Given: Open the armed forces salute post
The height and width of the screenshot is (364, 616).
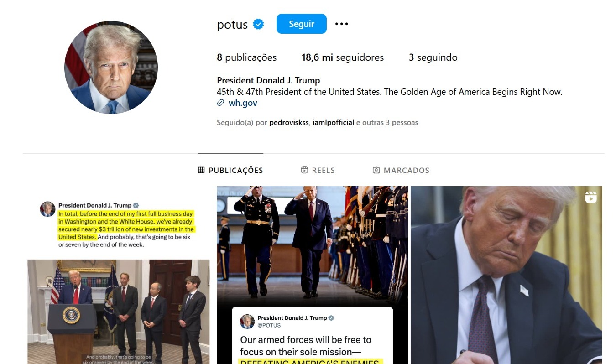Looking at the screenshot, I should (x=312, y=275).
